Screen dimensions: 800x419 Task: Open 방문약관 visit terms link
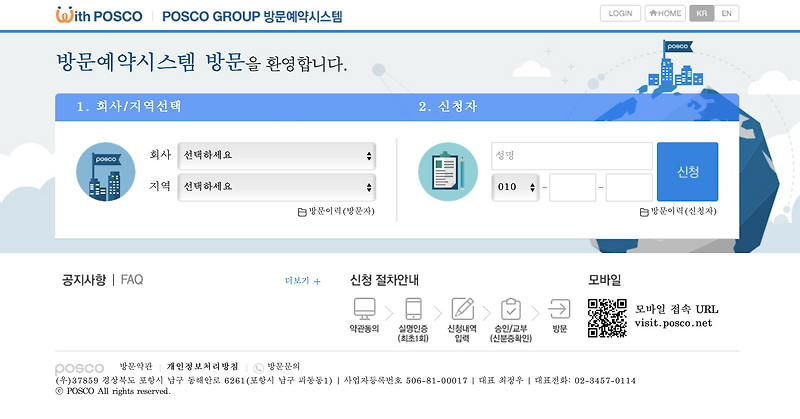136,366
